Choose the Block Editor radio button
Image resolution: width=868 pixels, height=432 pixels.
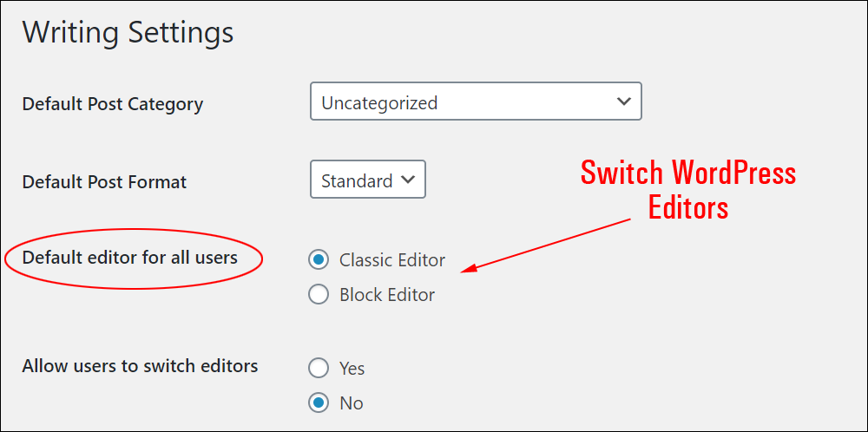click(319, 294)
